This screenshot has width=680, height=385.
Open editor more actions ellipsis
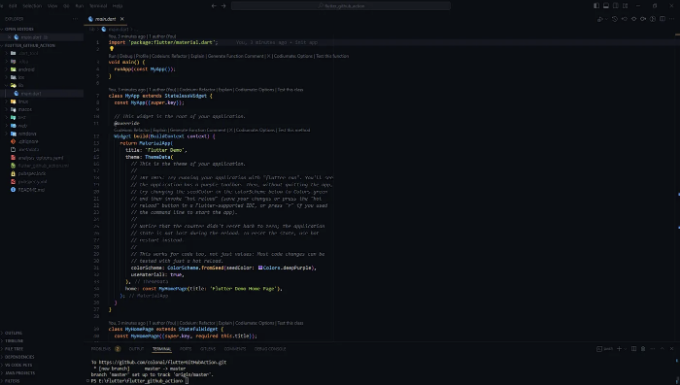point(671,19)
